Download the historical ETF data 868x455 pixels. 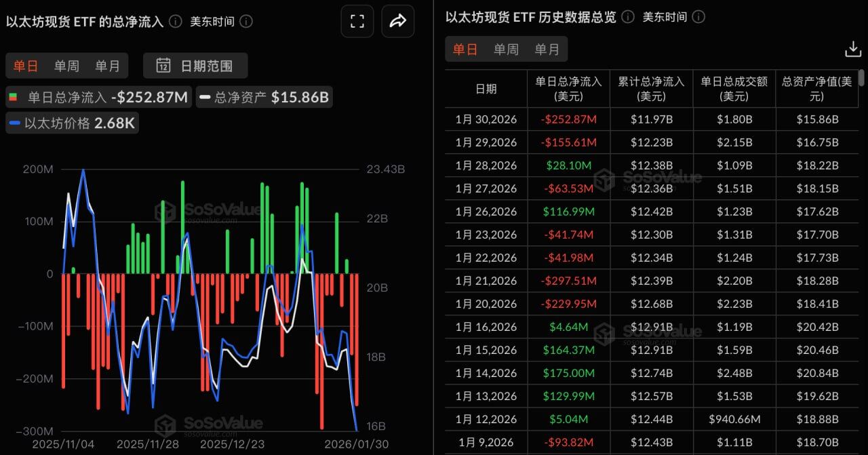tap(852, 49)
